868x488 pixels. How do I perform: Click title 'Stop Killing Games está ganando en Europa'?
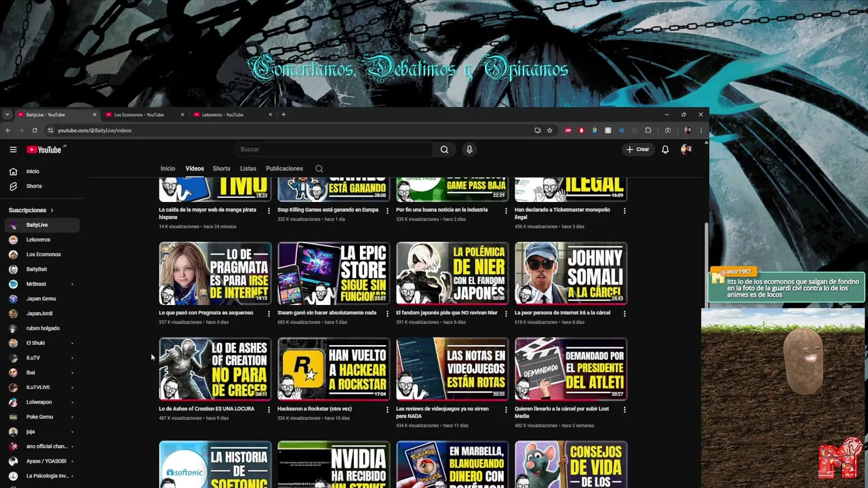pos(328,210)
